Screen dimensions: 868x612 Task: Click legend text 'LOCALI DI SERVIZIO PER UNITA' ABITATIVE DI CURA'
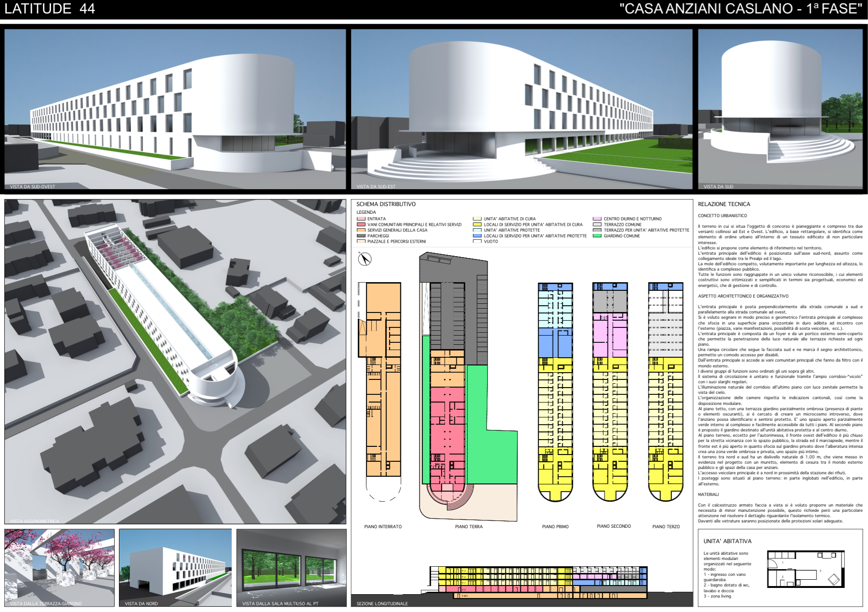tap(533, 224)
